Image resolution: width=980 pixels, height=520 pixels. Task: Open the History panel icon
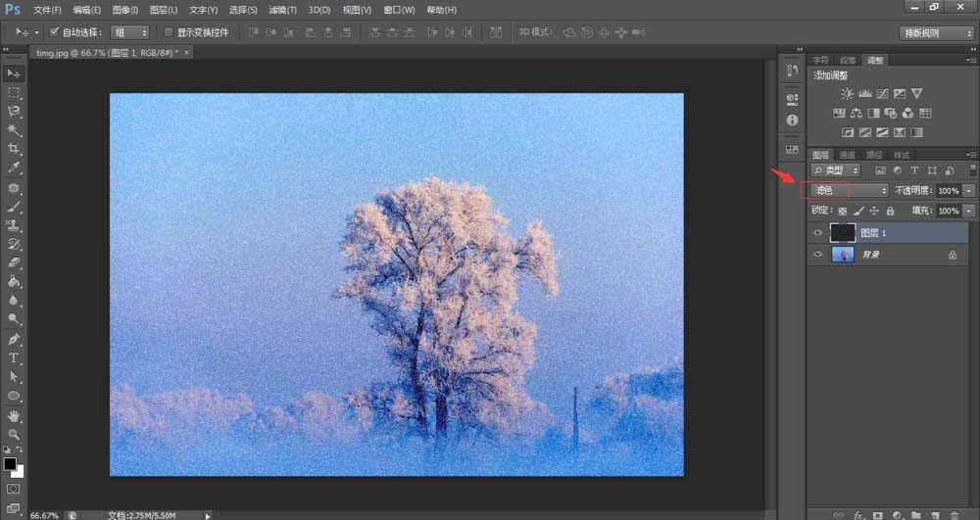(792, 71)
